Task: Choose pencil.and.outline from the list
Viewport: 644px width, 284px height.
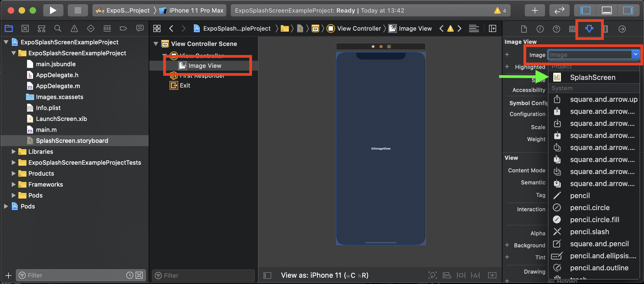Action: [x=594, y=268]
